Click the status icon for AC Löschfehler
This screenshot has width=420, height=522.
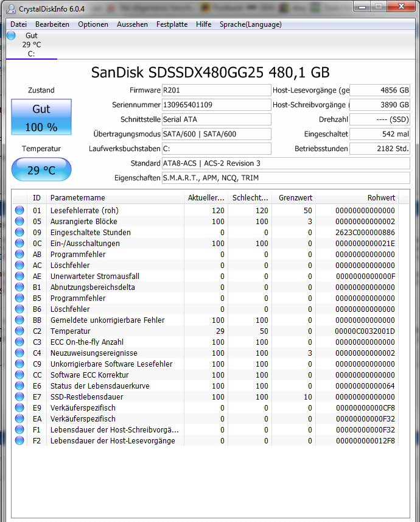[x=19, y=266]
